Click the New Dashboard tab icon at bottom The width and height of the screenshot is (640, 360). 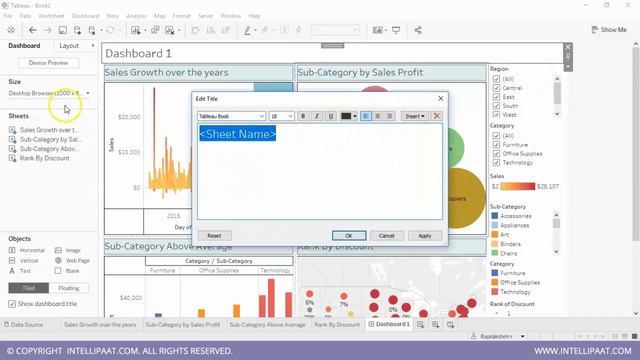(x=436, y=324)
